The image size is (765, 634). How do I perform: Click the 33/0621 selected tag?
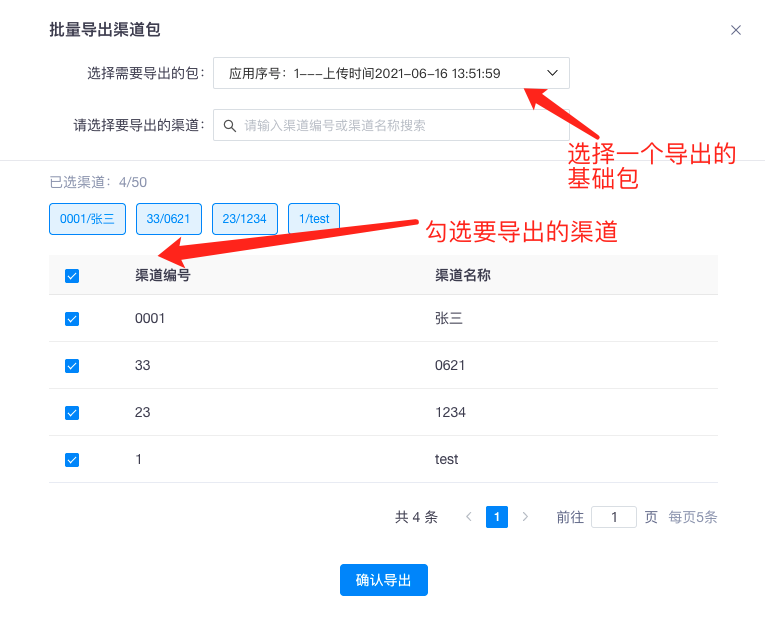tap(169, 219)
